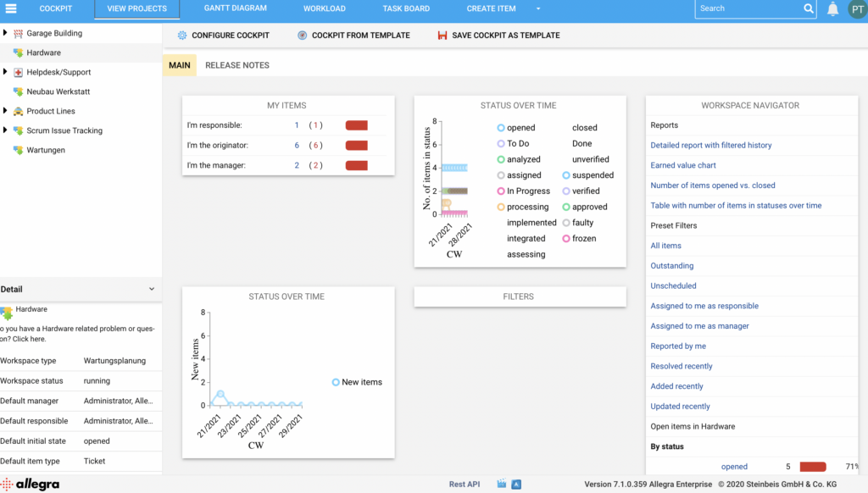Viewport: 868px width, 493px height.
Task: Click the notifications bell icon
Action: pyautogui.click(x=832, y=9)
